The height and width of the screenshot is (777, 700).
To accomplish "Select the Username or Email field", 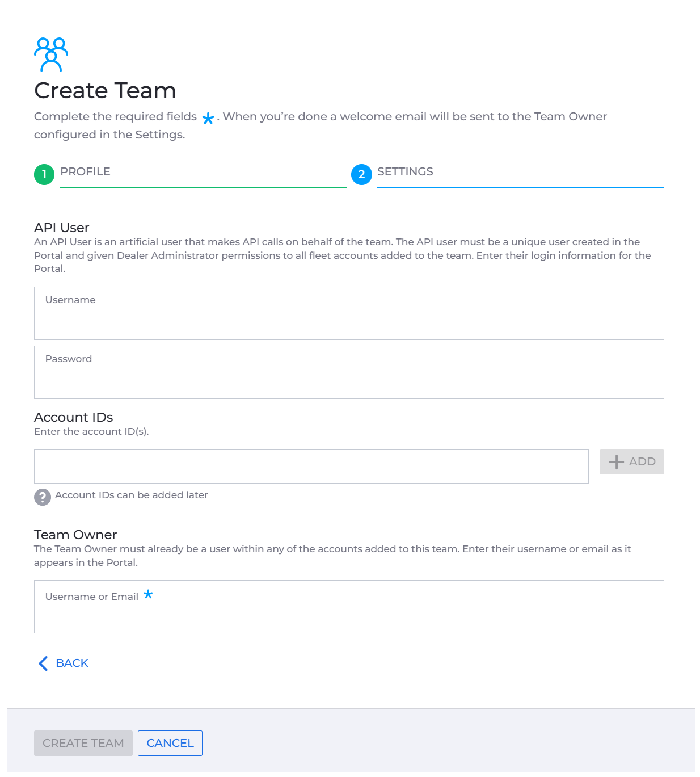I will pyautogui.click(x=349, y=607).
